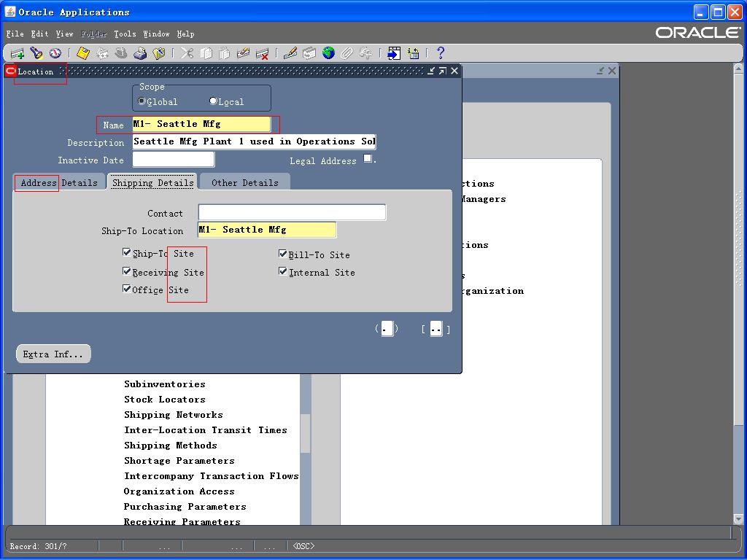Click the Copy toolbar icon
Image resolution: width=747 pixels, height=560 pixels.
coord(206,52)
